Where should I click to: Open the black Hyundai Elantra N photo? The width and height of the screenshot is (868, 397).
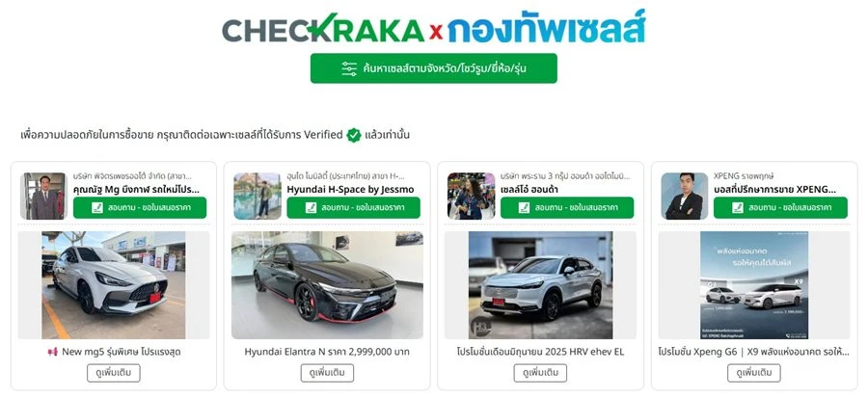tap(327, 285)
